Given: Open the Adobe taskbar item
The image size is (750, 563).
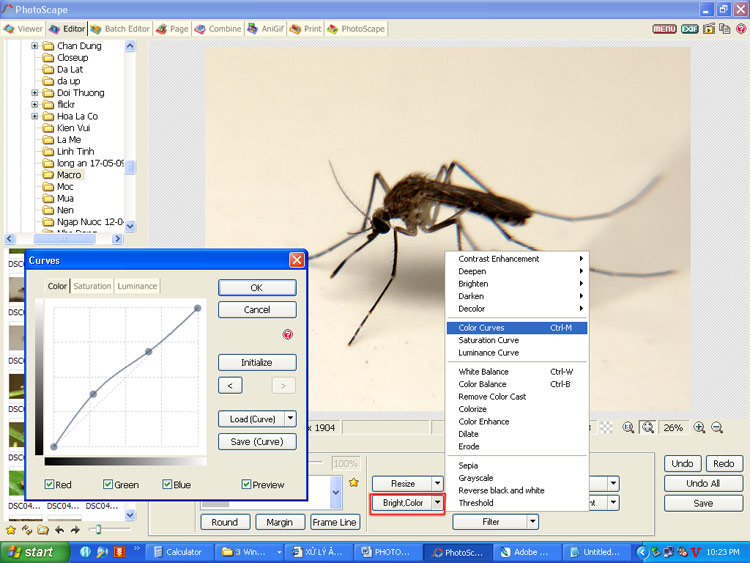Looking at the screenshot, I should (x=527, y=552).
